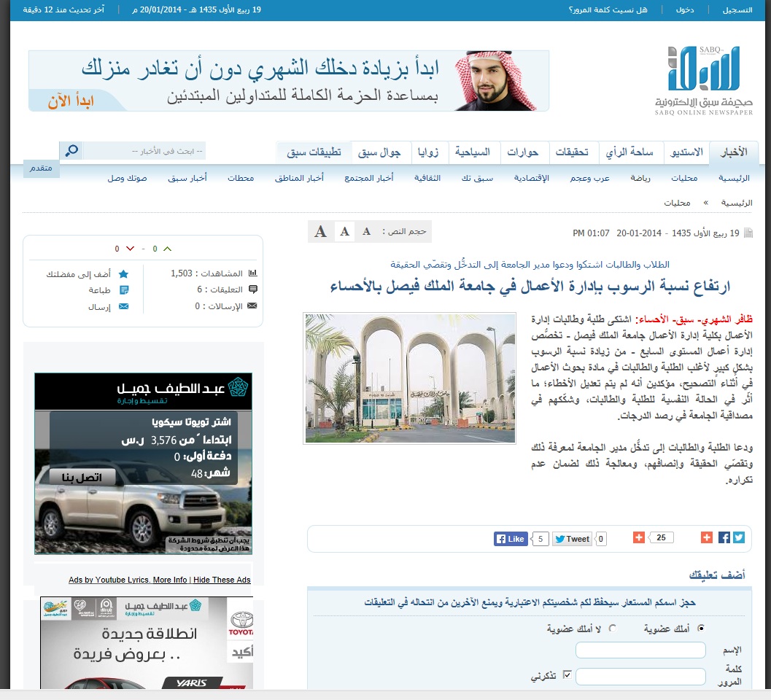This screenshot has height=700, width=771.
Task: Click the add to favorites star icon
Action: 123,274
